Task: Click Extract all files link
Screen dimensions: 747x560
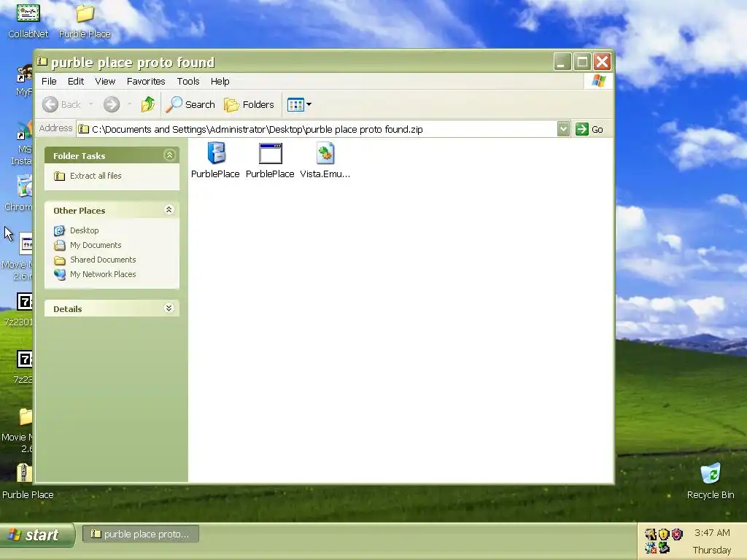Action: point(96,176)
